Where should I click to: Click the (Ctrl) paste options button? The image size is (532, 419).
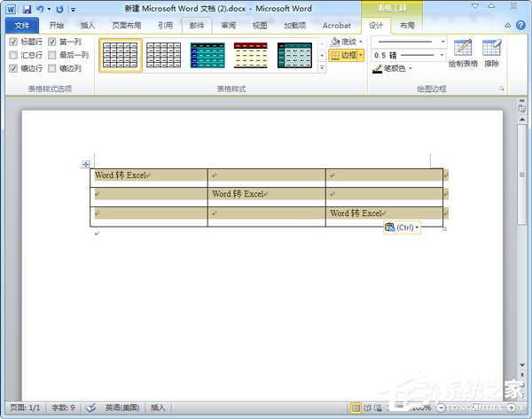[402, 228]
